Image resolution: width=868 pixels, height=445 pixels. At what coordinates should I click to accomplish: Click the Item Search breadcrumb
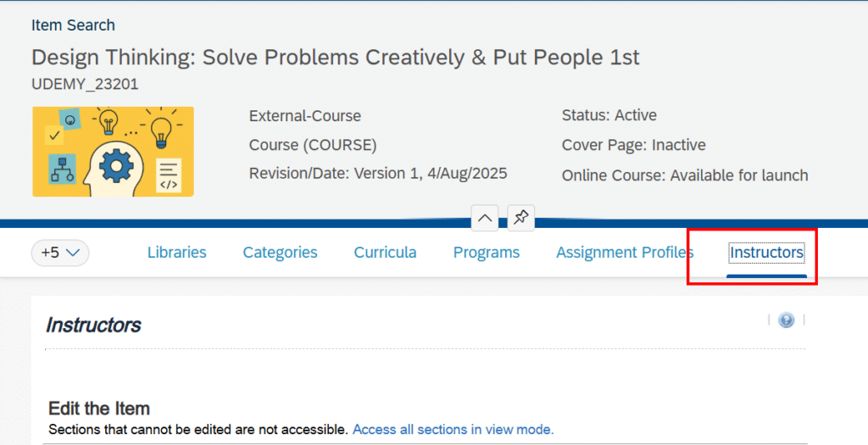(x=73, y=25)
